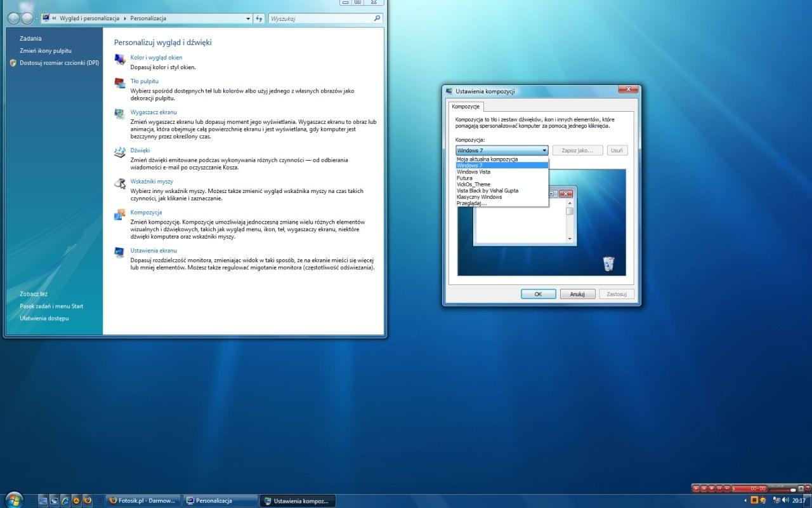Viewport: 812px width, 508px height.
Task: Play in the red media player toolbar
Action: (696, 488)
